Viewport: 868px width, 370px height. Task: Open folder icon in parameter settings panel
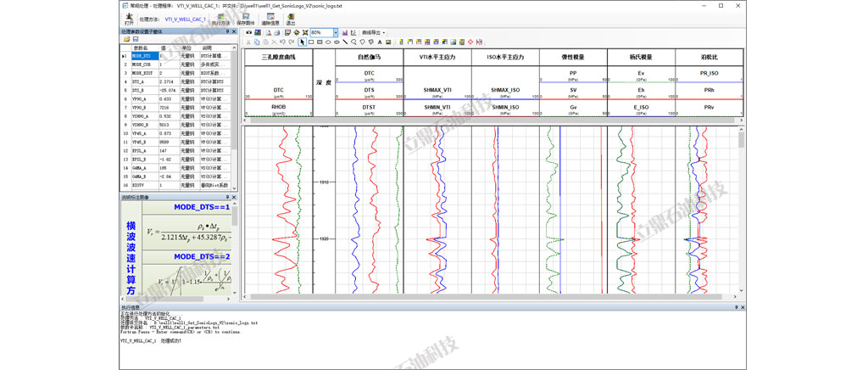click(x=126, y=39)
